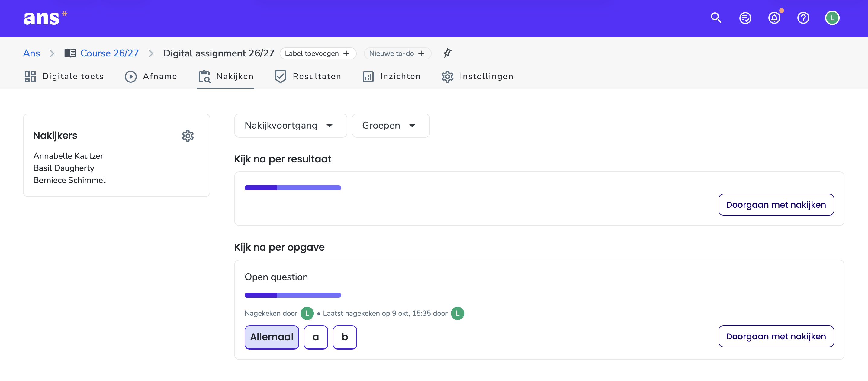Click the Digital assignment 26/27 title
Screen dimensions: 868x381
pos(218,53)
